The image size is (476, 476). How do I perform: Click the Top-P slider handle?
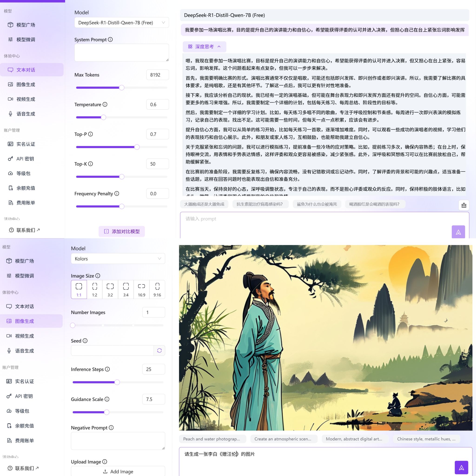137,147
